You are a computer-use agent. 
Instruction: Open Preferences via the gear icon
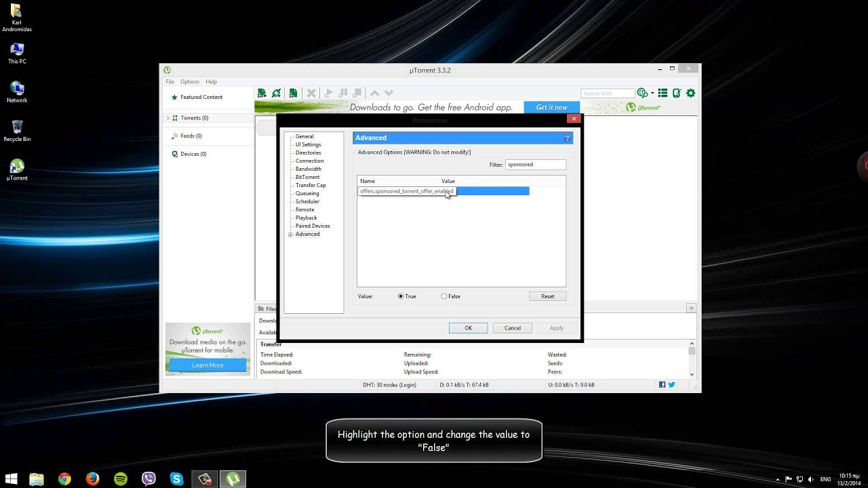691,93
